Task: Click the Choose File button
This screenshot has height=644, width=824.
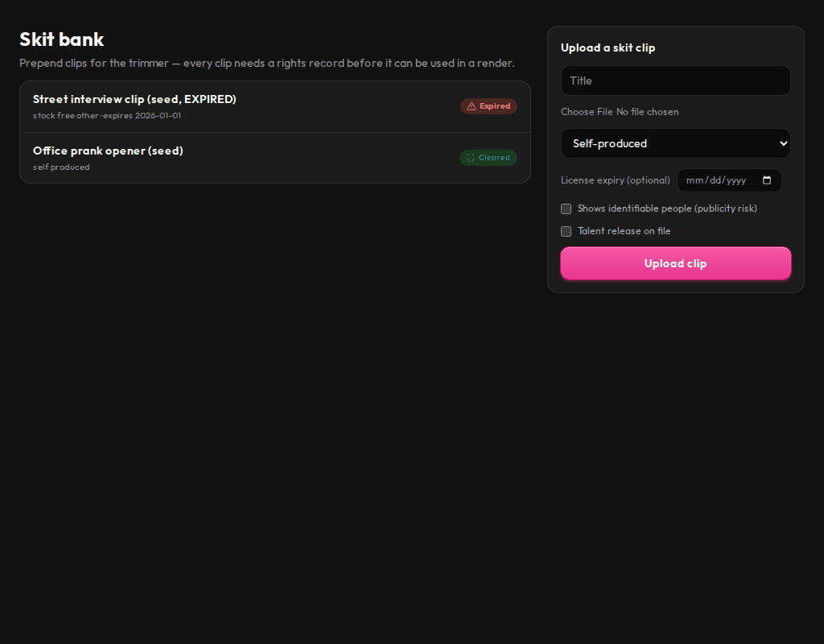Action: (587, 112)
